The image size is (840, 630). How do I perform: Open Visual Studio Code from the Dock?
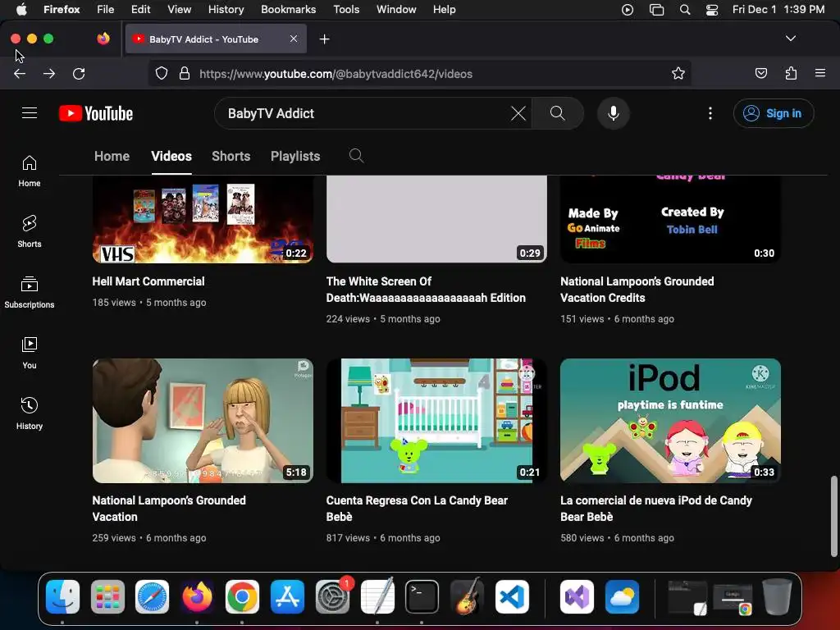click(x=512, y=596)
